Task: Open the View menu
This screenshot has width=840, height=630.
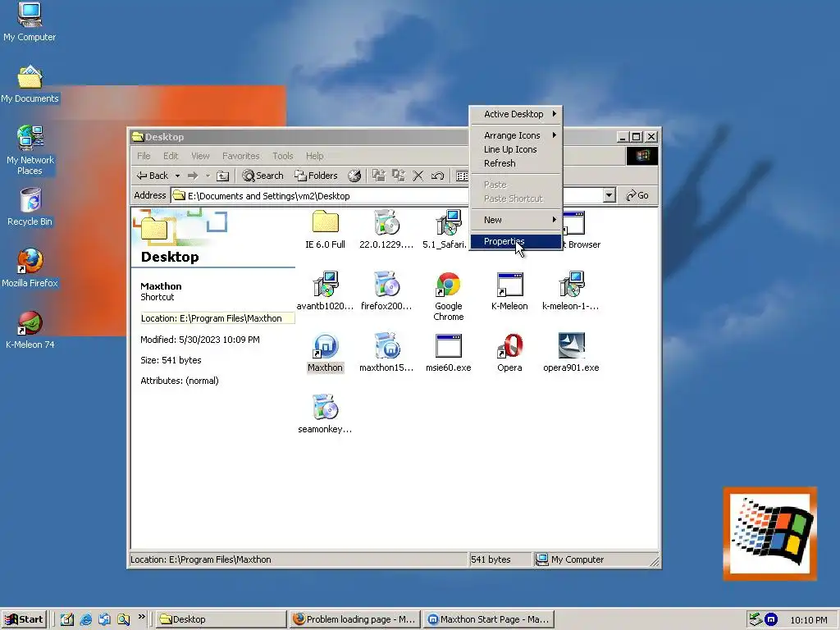Action: pos(200,156)
